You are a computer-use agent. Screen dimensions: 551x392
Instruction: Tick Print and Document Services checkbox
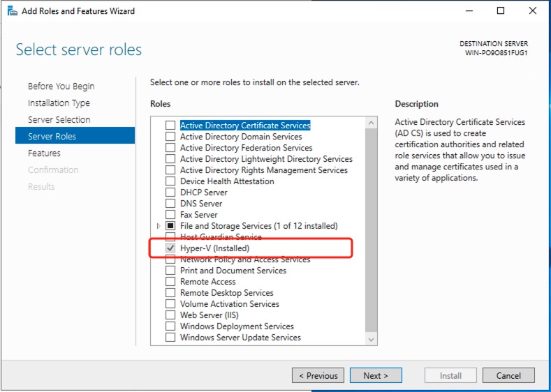(170, 271)
